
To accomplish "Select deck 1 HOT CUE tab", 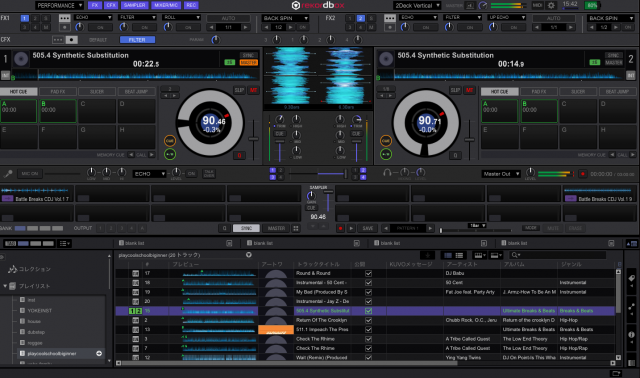I will coord(18,92).
